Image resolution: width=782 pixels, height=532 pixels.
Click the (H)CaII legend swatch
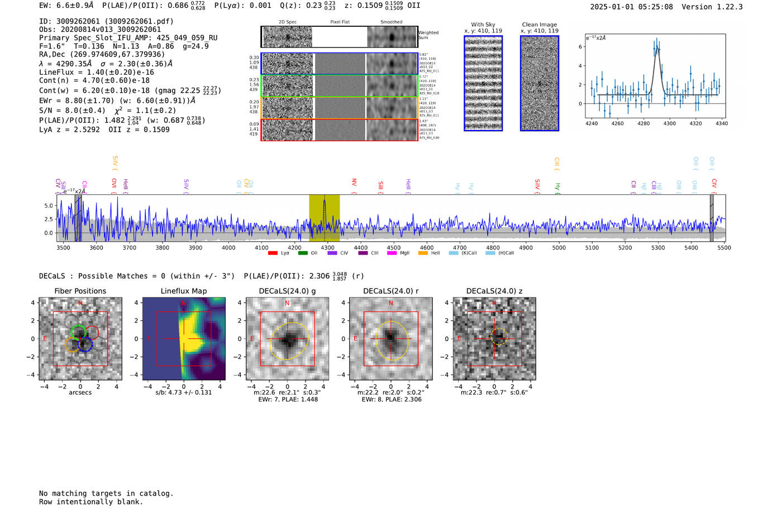point(490,253)
